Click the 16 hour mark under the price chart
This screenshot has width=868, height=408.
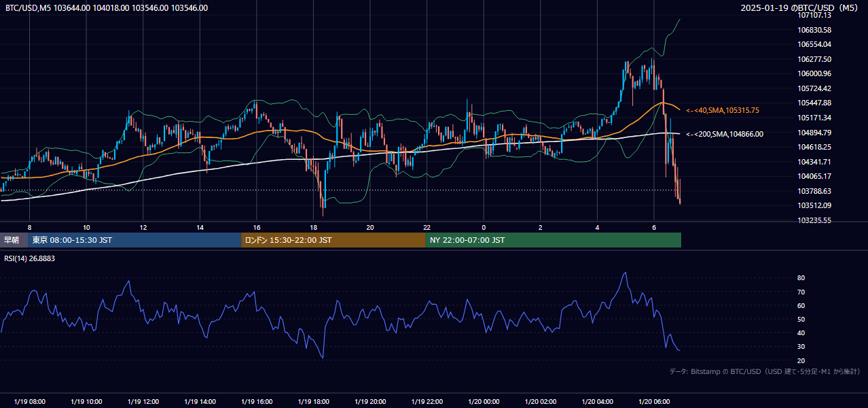[257, 227]
